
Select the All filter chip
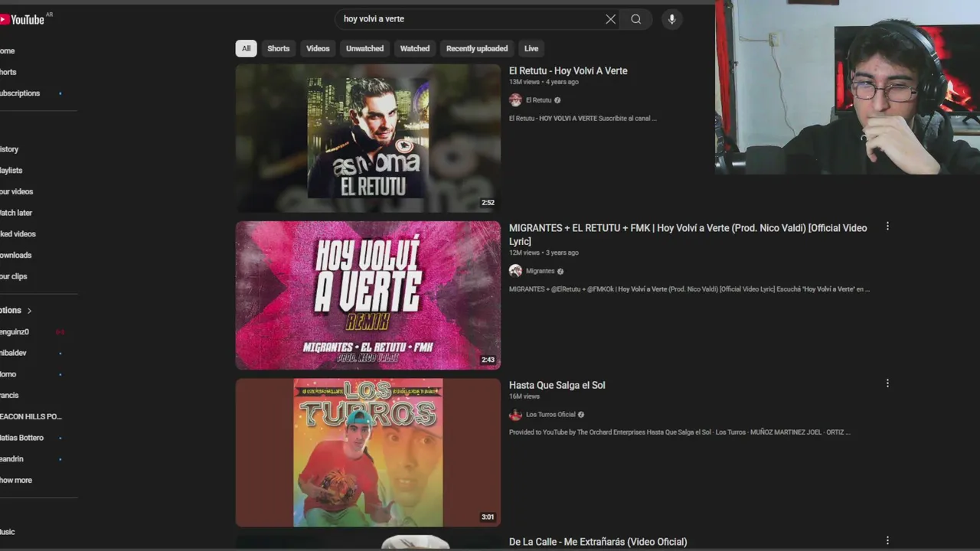point(246,48)
